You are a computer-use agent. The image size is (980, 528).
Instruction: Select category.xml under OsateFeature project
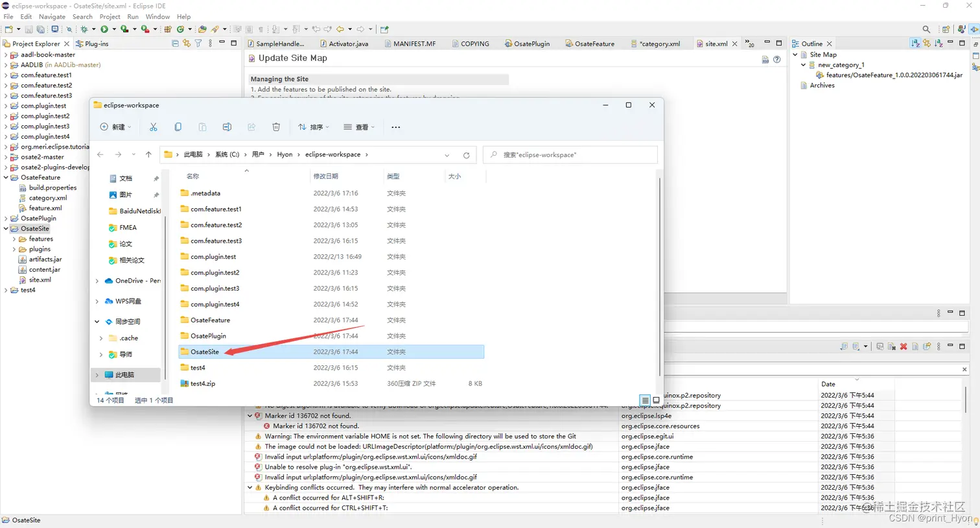pyautogui.click(x=47, y=198)
